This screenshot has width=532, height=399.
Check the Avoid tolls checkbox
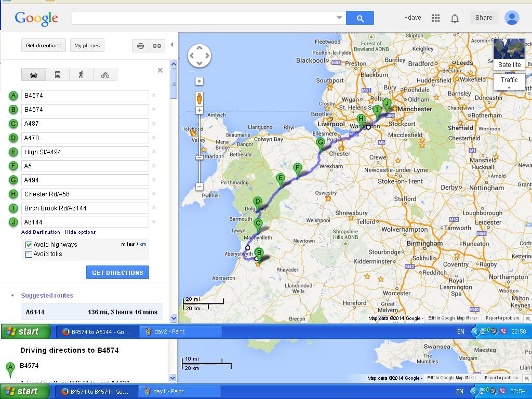click(29, 254)
